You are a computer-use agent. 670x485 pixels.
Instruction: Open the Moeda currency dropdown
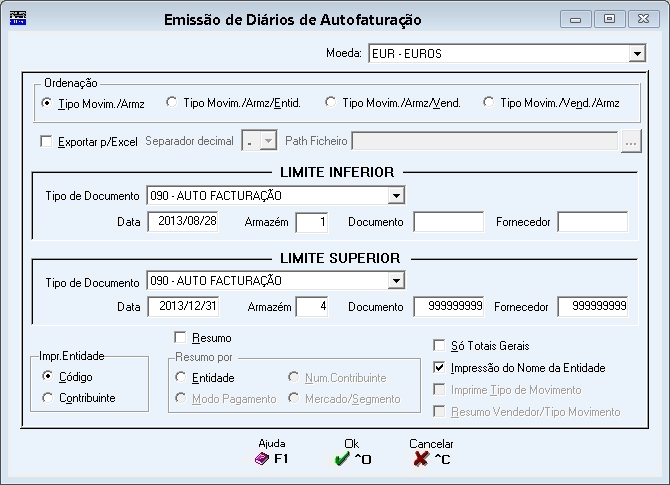637,54
